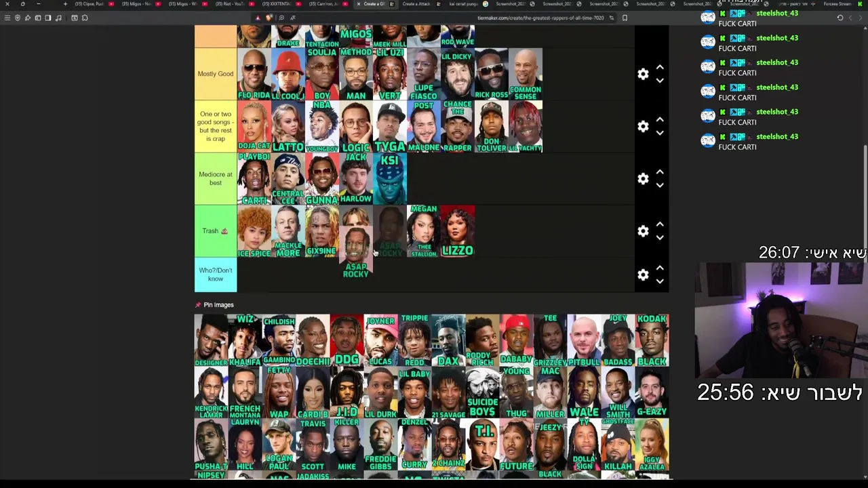Click the cyan Who?/Don't know tier label

point(216,274)
